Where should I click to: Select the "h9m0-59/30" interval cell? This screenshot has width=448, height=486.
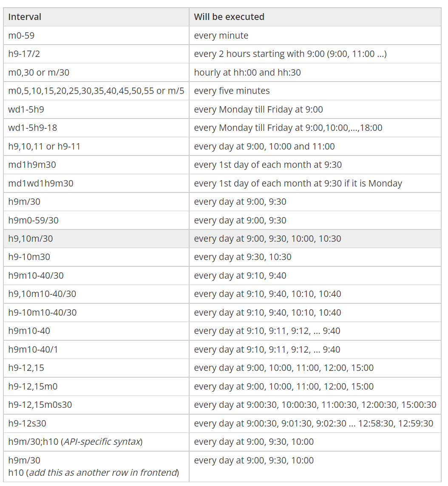coord(33,220)
